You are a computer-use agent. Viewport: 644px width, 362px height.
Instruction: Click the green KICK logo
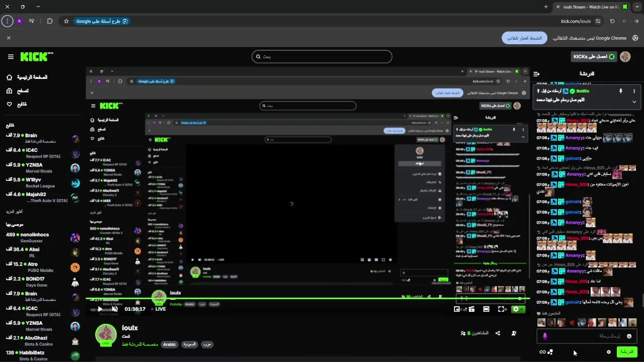coord(37,57)
